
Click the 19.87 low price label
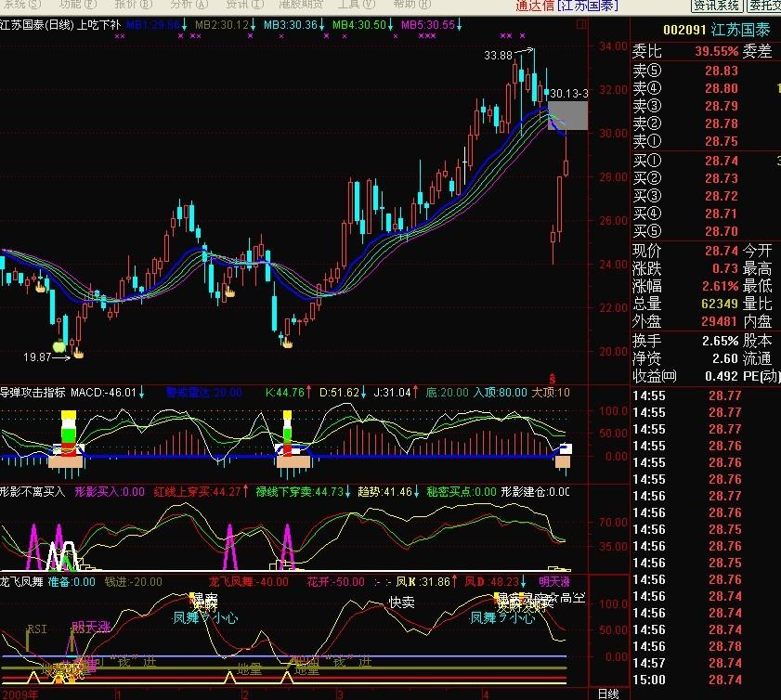click(37, 357)
